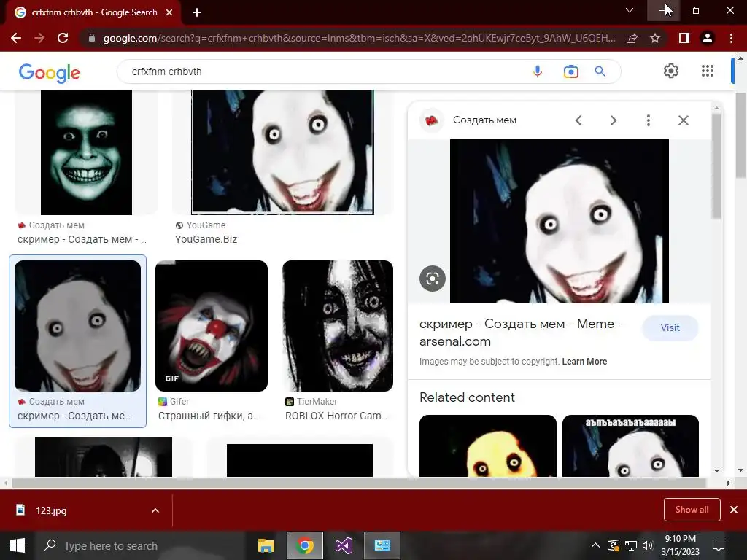Open the Gifer clown GIF thumbnail
Viewport: 747px width, 560px height.
point(212,326)
